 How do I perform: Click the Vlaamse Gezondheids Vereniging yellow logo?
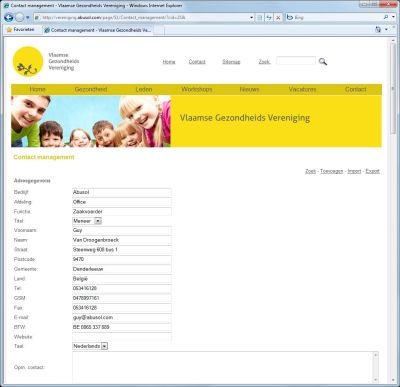(28, 62)
